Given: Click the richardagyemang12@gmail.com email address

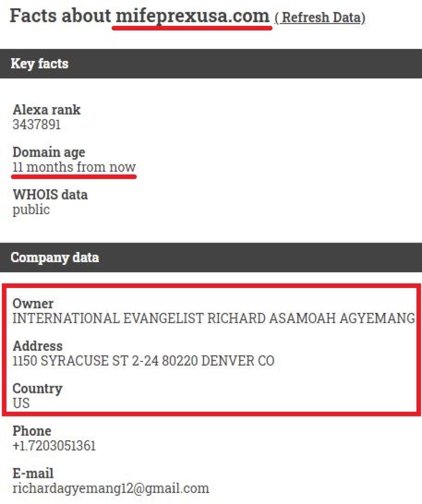Looking at the screenshot, I should [111, 488].
